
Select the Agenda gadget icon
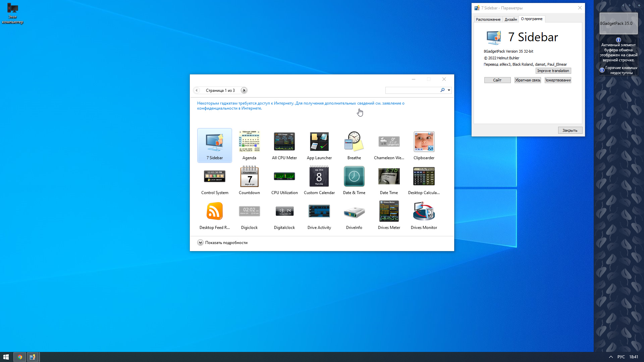pos(249,145)
